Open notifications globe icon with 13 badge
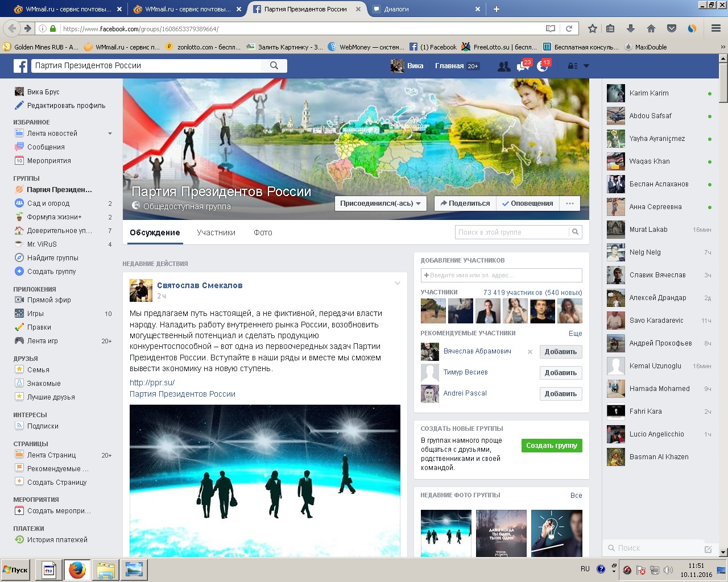The height and width of the screenshot is (582, 728). 542,66
